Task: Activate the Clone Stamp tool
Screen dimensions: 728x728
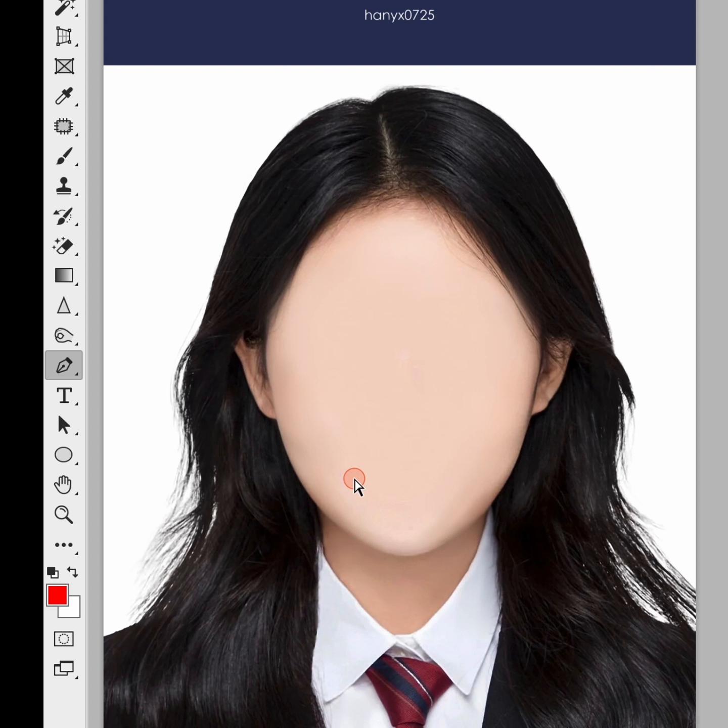Action: coord(64,186)
